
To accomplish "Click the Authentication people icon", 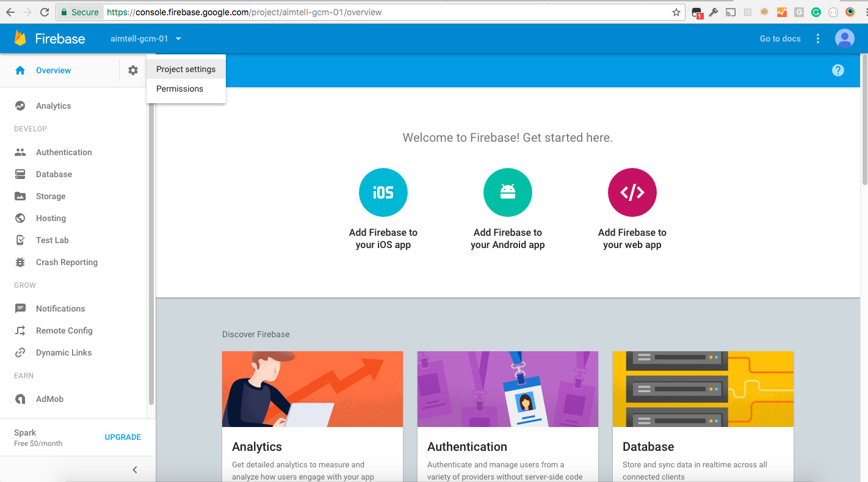I will click(20, 152).
